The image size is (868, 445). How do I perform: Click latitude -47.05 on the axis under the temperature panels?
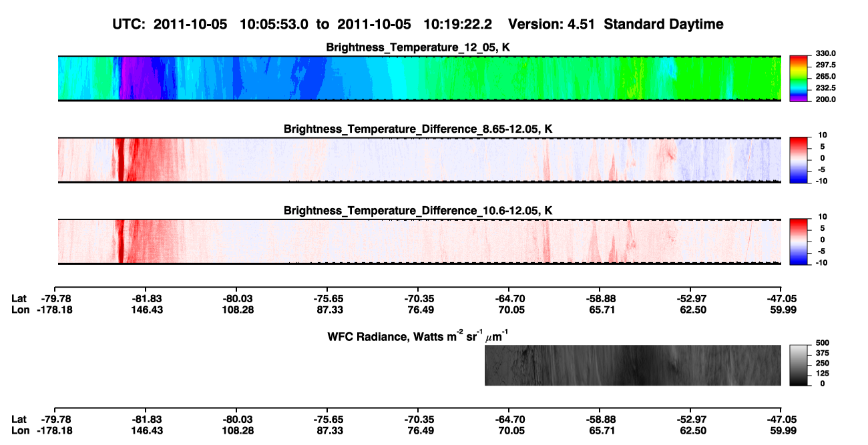(782, 298)
